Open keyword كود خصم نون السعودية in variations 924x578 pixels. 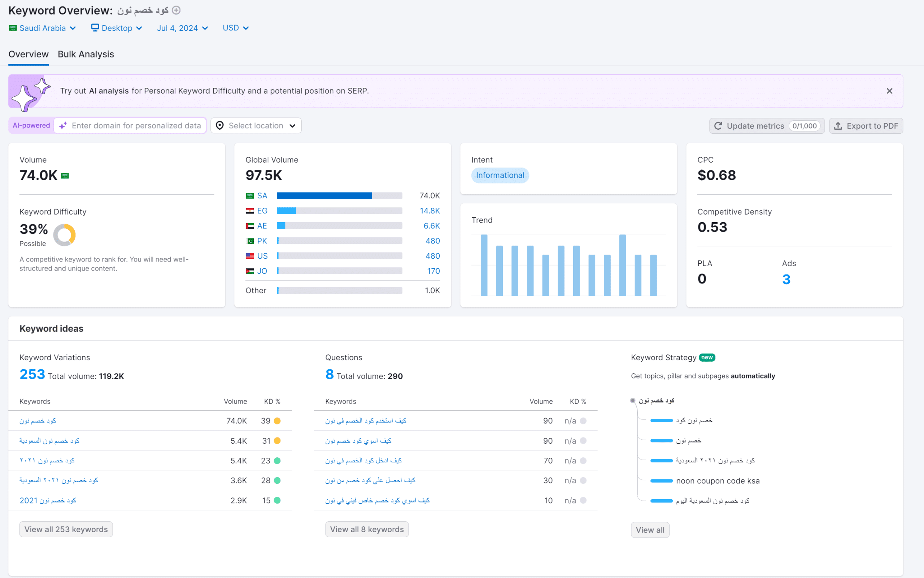(49, 441)
